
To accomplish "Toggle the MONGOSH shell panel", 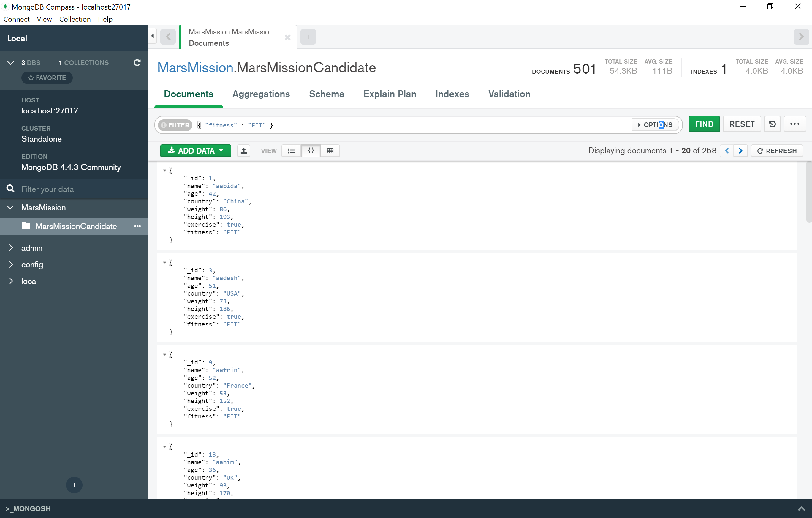I will point(28,508).
